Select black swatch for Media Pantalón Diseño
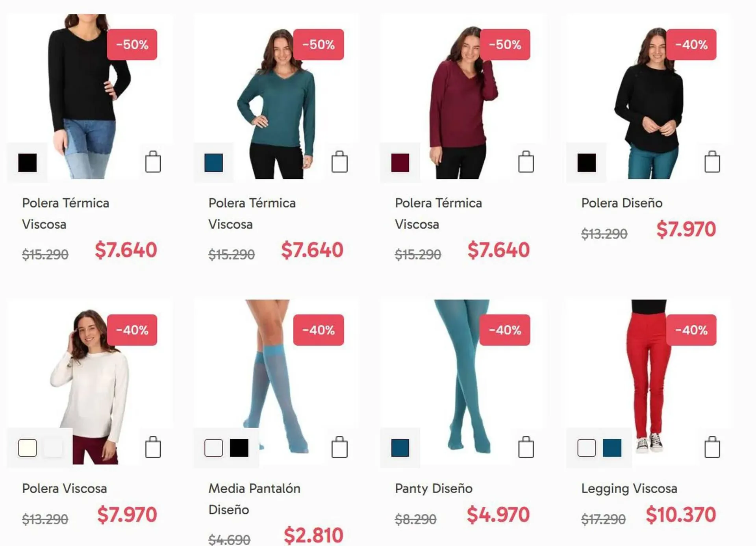This screenshot has height=546, width=756. (x=239, y=448)
